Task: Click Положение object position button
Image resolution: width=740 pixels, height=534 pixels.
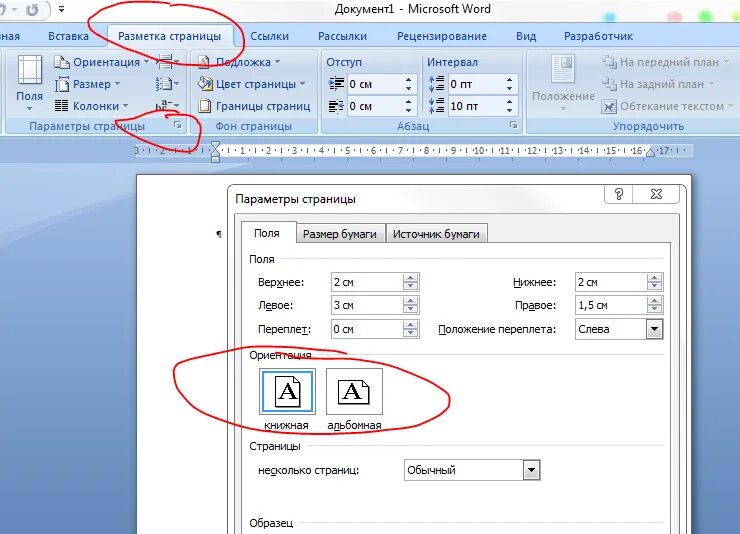Action: pyautogui.click(x=563, y=83)
